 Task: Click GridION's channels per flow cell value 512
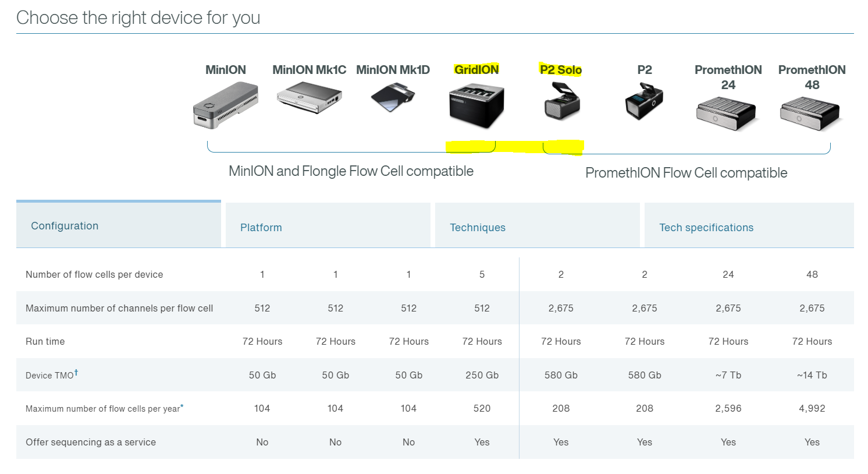coord(482,308)
